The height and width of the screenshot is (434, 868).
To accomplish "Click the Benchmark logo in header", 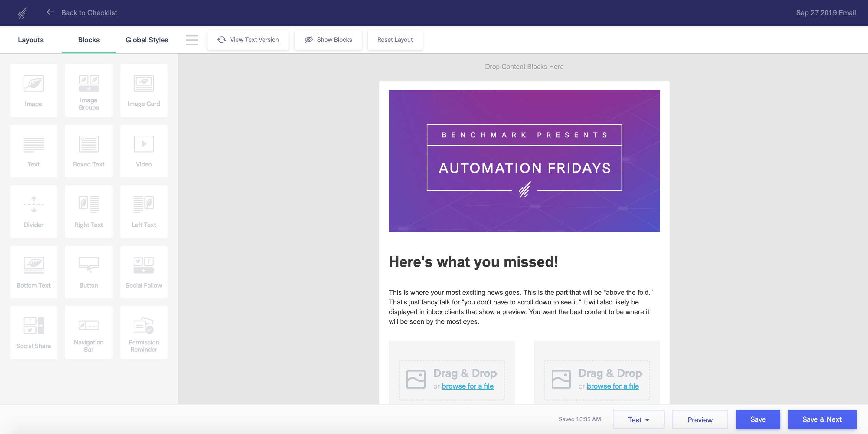I will (x=22, y=13).
